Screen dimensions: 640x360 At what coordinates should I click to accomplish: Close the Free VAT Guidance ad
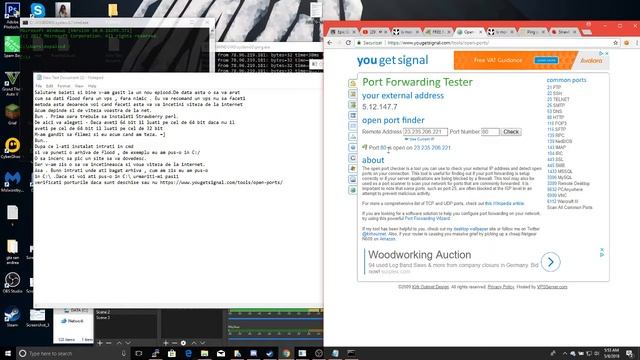click(x=607, y=53)
